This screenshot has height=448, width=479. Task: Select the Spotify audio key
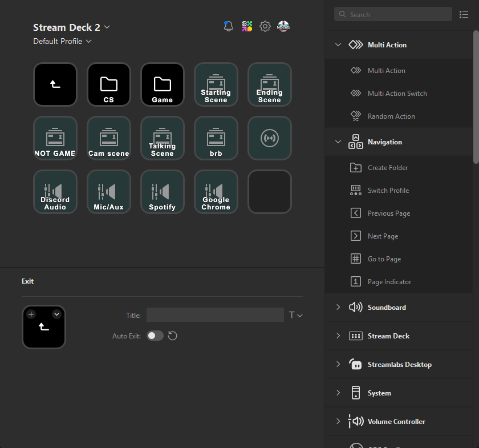click(x=162, y=192)
